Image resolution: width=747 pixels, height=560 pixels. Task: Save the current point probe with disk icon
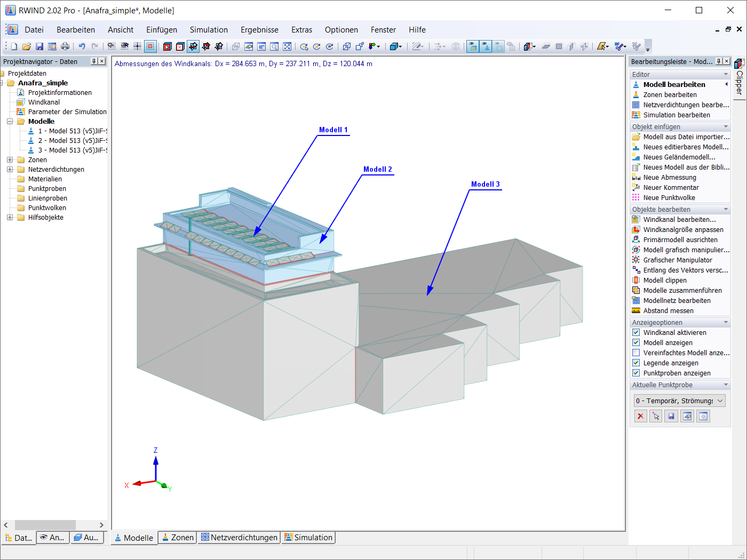671,416
